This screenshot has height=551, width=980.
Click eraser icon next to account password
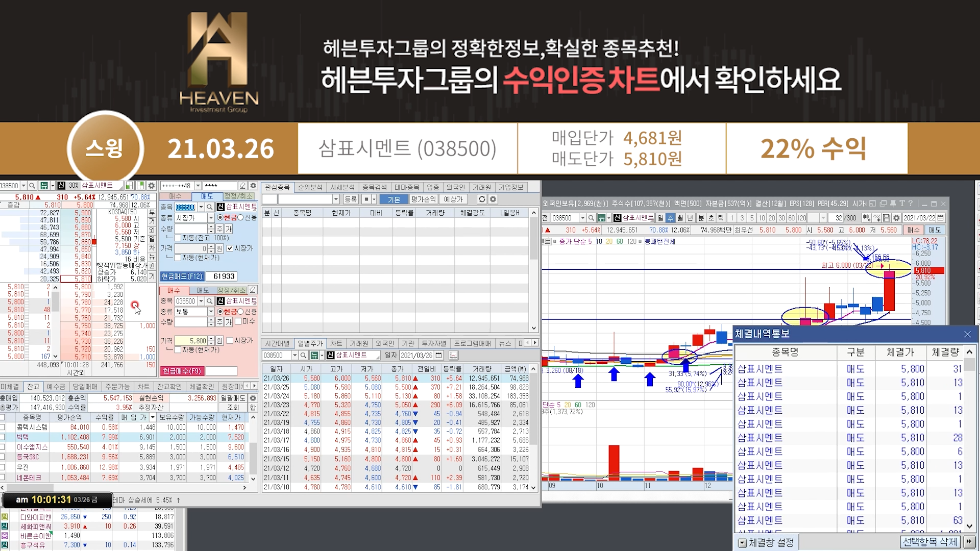tap(243, 186)
